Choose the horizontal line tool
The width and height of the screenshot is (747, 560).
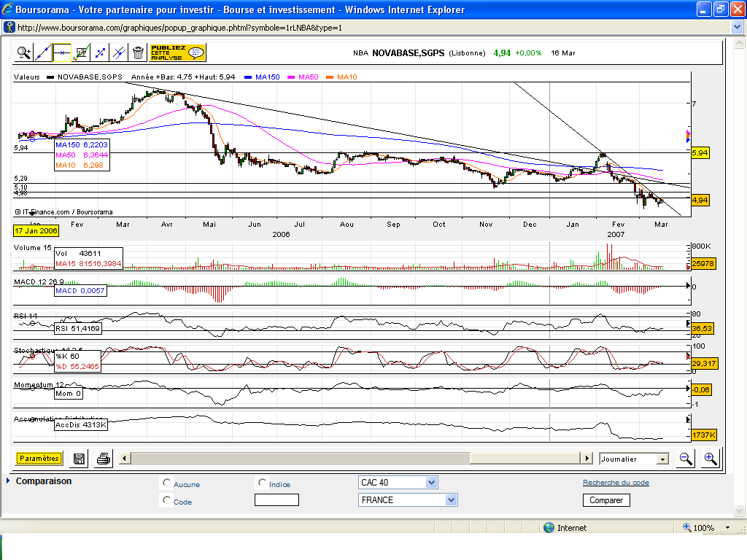(62, 52)
